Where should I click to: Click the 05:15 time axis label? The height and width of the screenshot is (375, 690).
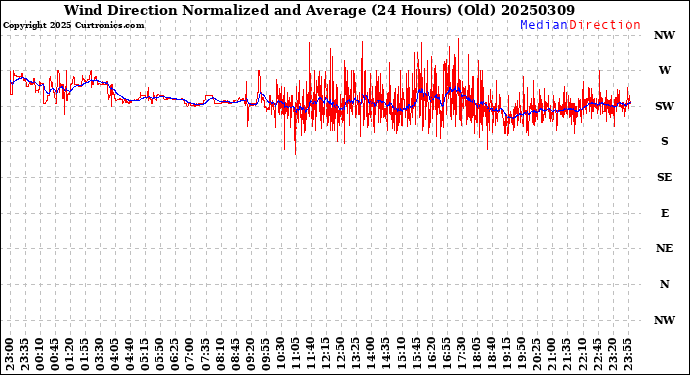pos(144,355)
